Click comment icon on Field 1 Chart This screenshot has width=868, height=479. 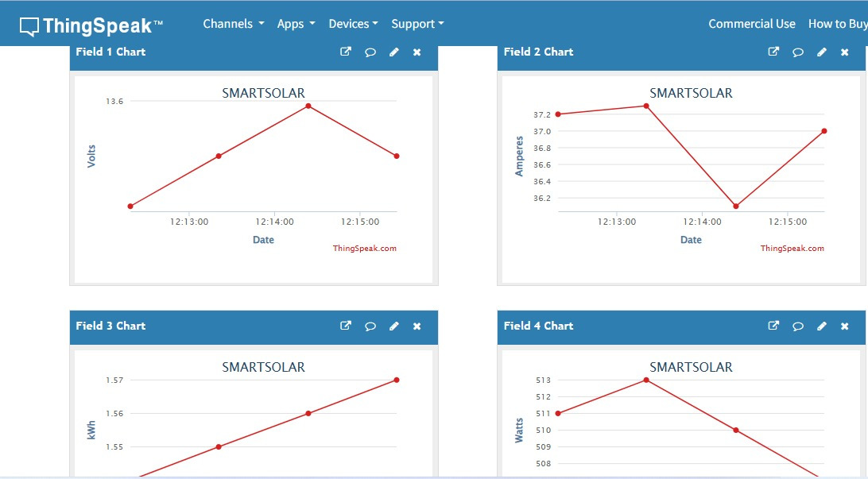(370, 52)
